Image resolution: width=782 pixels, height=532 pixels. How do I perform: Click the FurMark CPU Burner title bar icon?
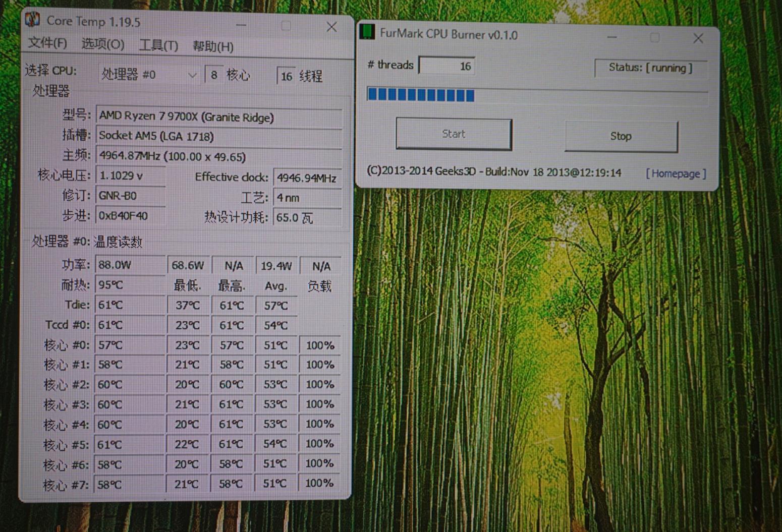[x=366, y=33]
